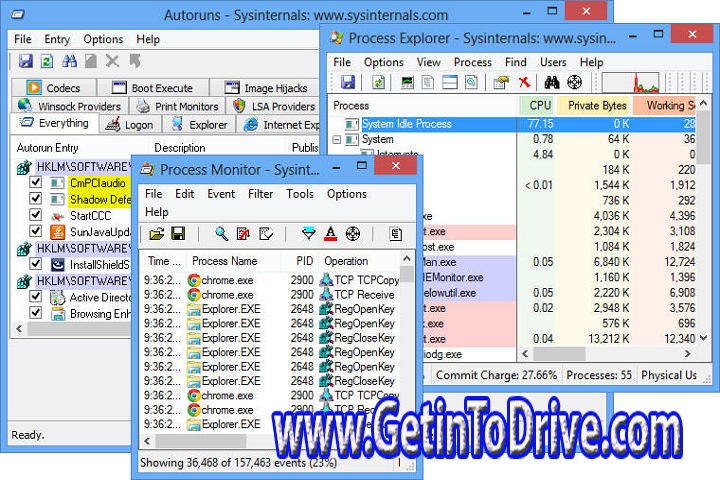Show process tree icon in Process Explorer
The image size is (720, 480).
pos(428,82)
